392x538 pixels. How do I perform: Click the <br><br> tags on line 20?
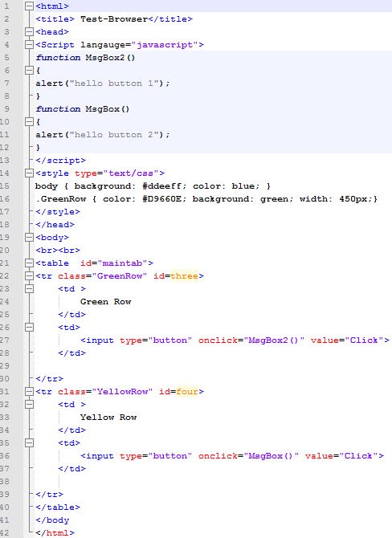(x=58, y=250)
